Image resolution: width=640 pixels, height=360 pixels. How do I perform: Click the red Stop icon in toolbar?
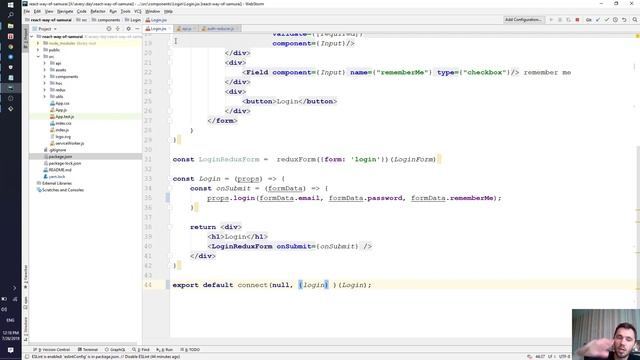pos(577,20)
